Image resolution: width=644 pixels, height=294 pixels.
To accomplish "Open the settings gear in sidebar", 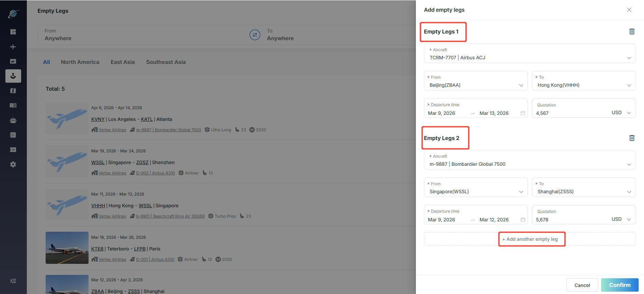I will coord(13,164).
